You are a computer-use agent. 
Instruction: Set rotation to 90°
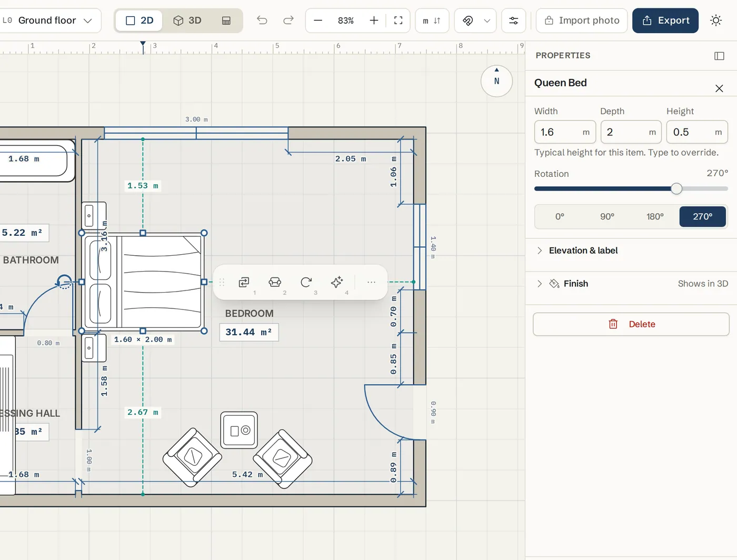[x=607, y=217]
